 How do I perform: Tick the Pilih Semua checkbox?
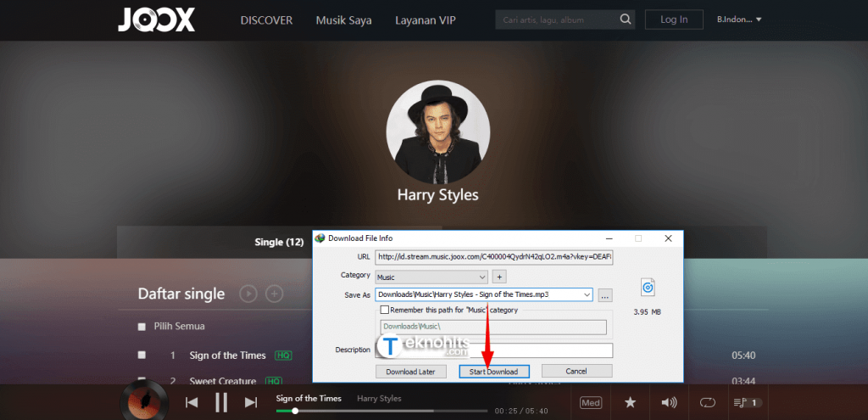(x=142, y=327)
